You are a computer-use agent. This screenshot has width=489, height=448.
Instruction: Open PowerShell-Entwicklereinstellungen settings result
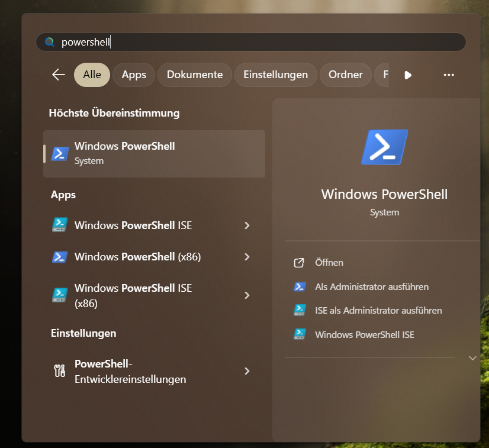pyautogui.click(x=154, y=371)
